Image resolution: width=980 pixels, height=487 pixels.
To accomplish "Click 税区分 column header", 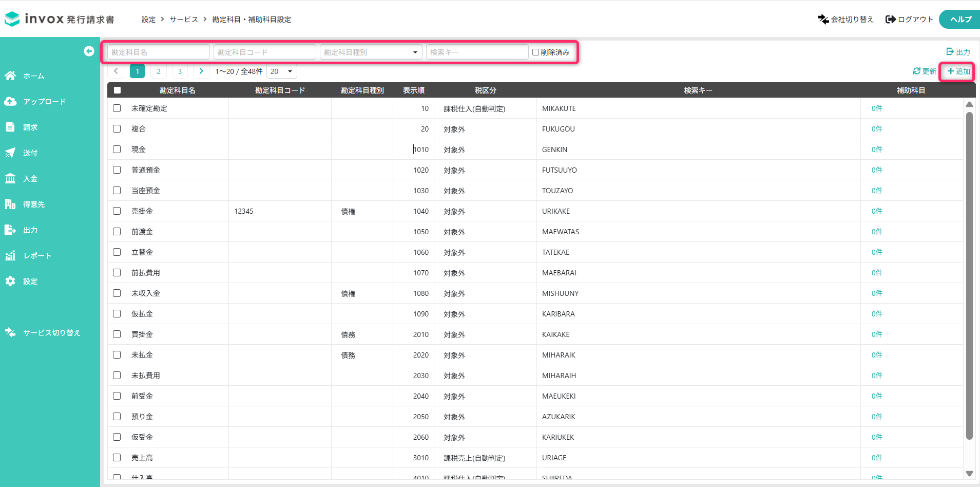I will coord(485,90).
